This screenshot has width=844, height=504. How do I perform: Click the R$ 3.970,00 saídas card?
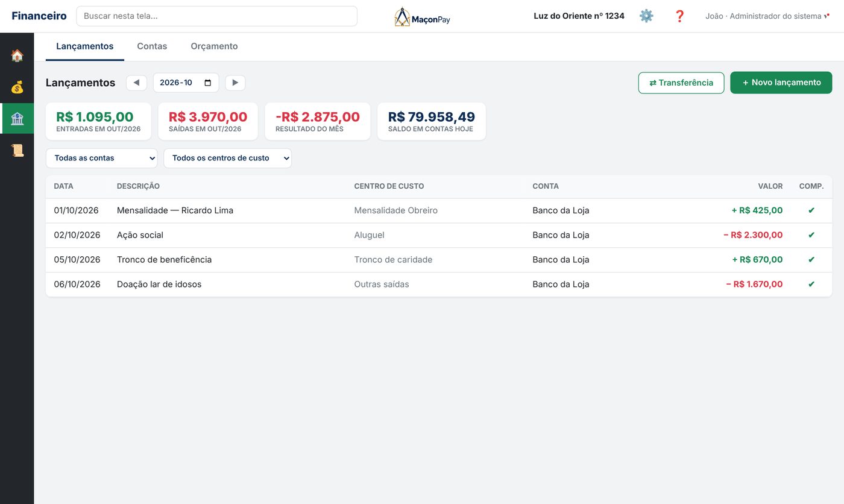pos(208,121)
